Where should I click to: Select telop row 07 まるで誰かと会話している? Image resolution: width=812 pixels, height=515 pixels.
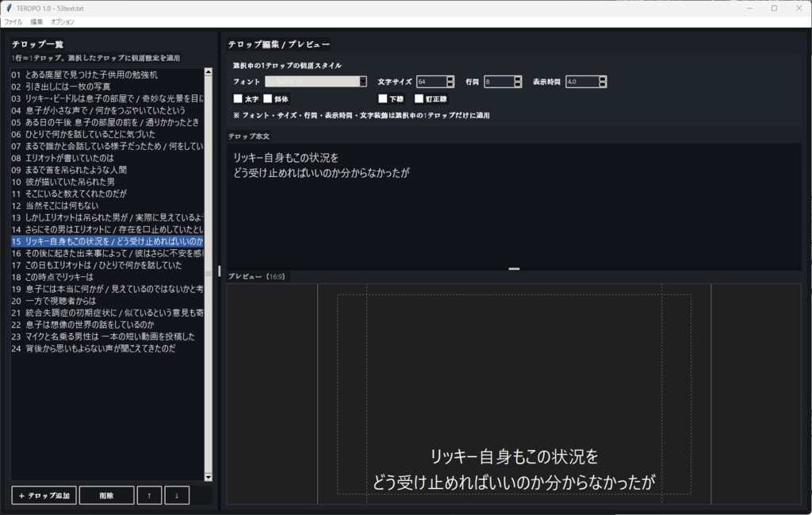coord(107,146)
